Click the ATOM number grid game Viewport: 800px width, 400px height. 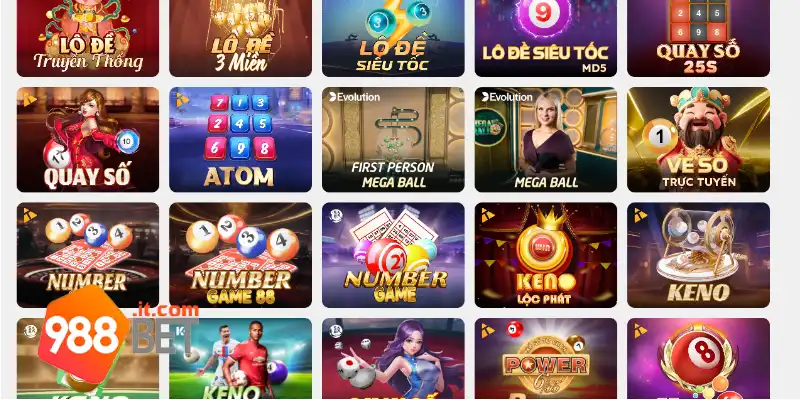point(240,140)
